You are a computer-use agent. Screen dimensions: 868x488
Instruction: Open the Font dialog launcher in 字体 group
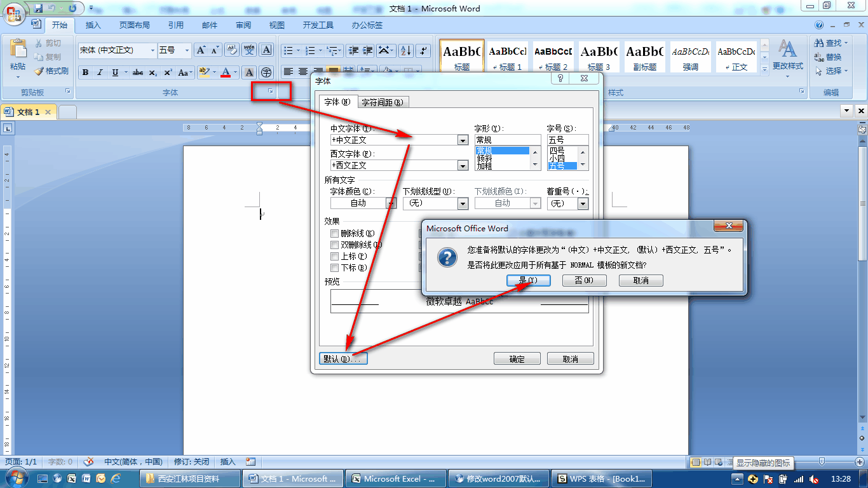point(271,92)
